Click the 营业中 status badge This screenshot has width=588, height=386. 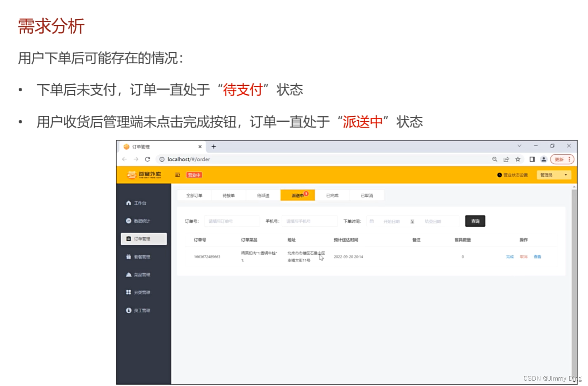click(x=194, y=175)
